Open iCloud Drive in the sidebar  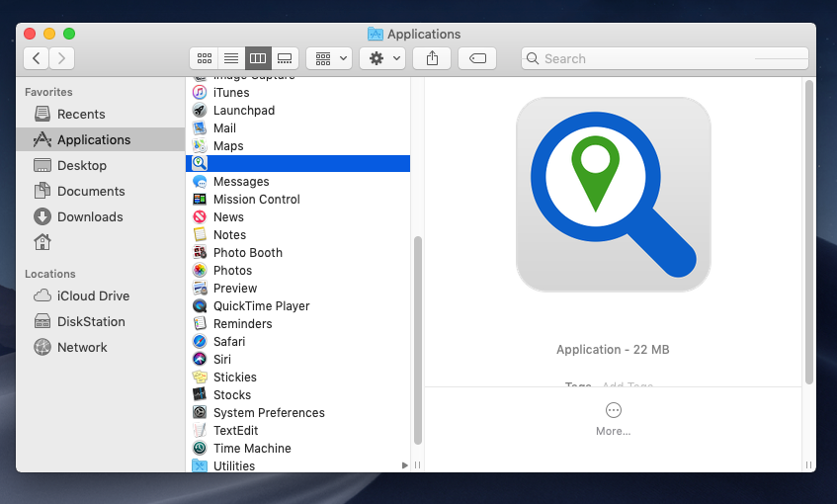[x=93, y=295]
